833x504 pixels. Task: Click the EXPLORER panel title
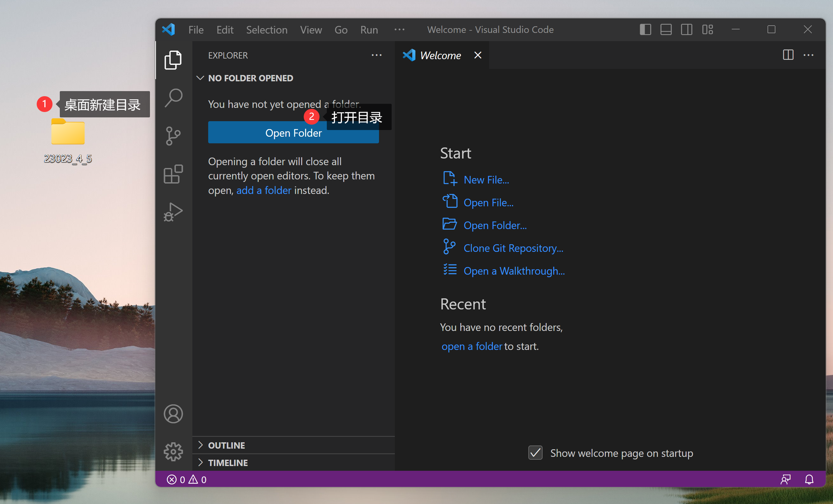tap(228, 55)
